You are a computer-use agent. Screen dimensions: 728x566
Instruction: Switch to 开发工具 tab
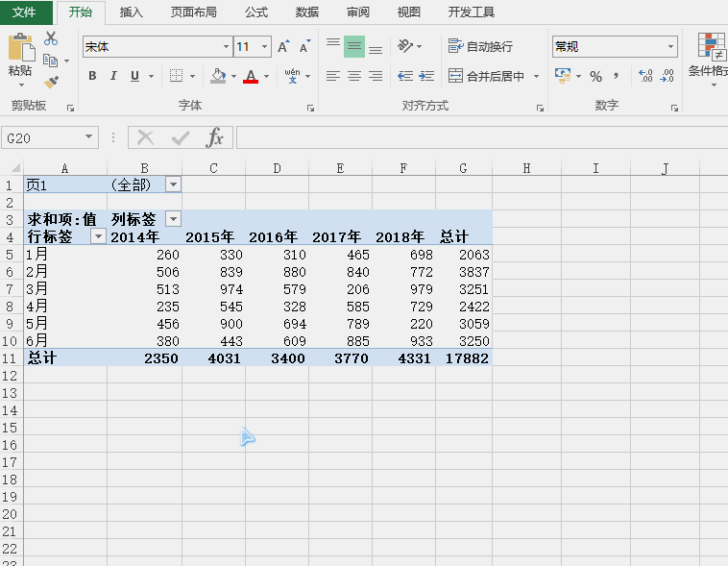(471, 12)
